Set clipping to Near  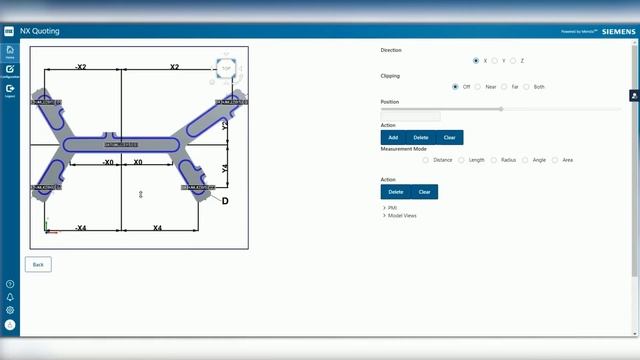coord(478,87)
